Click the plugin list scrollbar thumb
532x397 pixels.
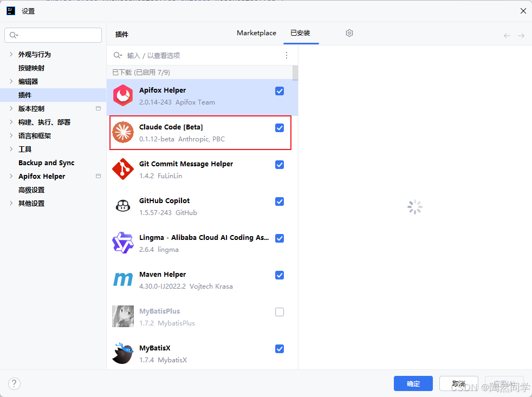[x=295, y=73]
